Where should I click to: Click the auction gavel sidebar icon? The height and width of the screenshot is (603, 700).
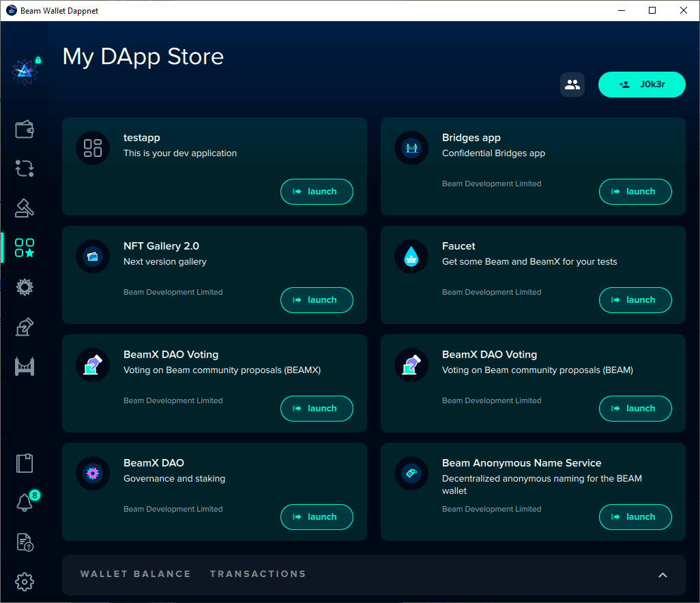(25, 208)
